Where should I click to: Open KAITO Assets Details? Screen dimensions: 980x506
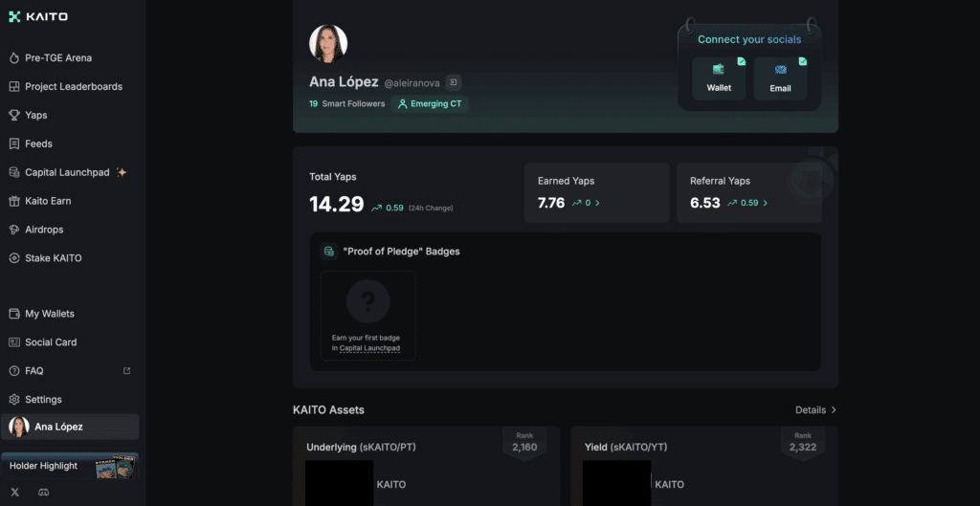coord(815,409)
